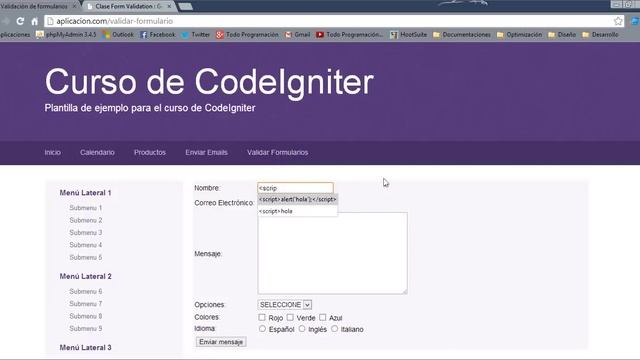Open a new browser tab
Viewport: 640px width, 360px height.
[x=185, y=6]
